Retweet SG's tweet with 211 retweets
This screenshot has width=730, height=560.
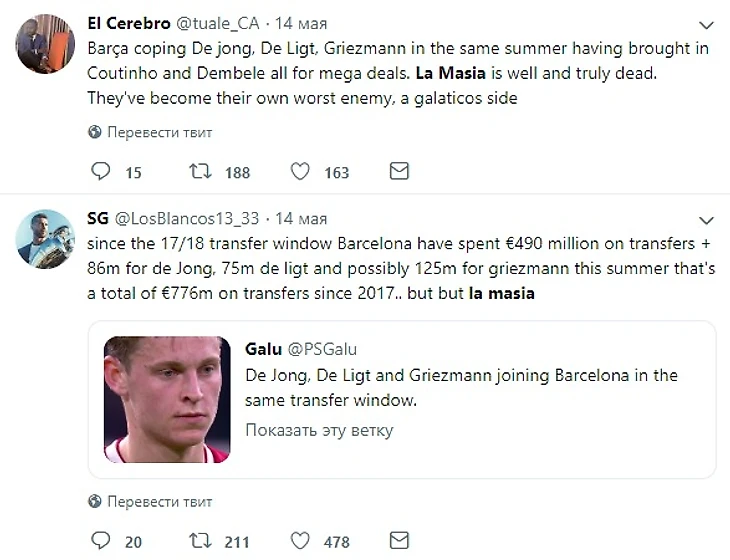[200, 541]
